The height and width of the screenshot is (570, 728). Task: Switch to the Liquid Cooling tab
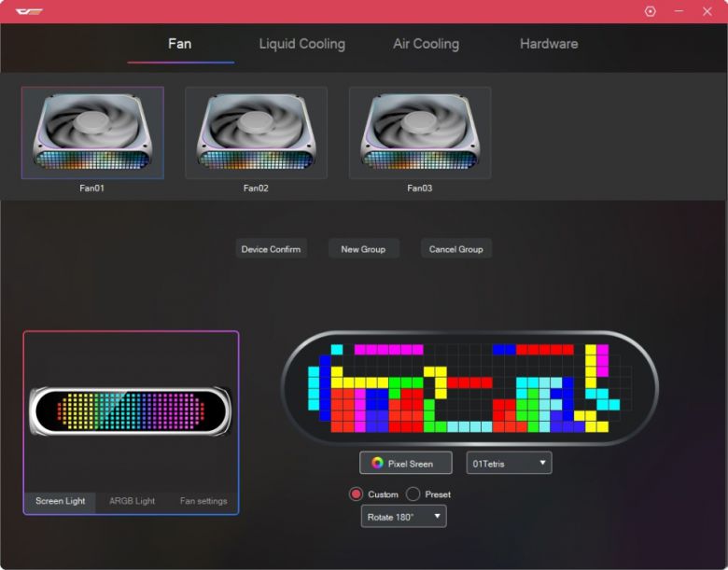[x=301, y=44]
